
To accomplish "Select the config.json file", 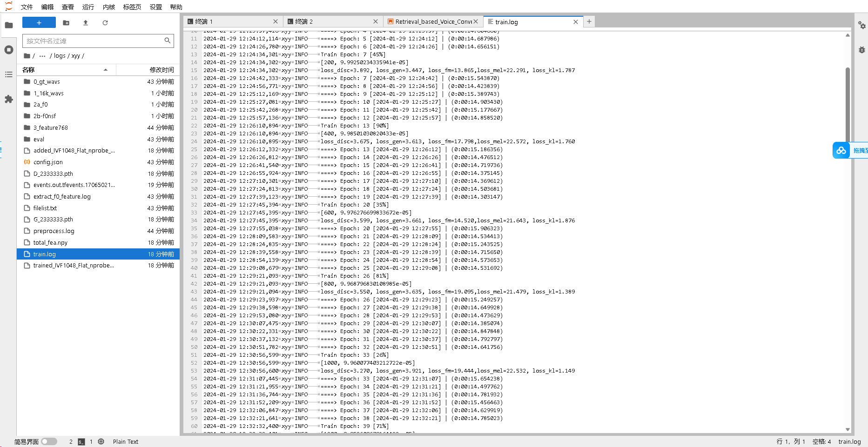I will tap(98, 162).
